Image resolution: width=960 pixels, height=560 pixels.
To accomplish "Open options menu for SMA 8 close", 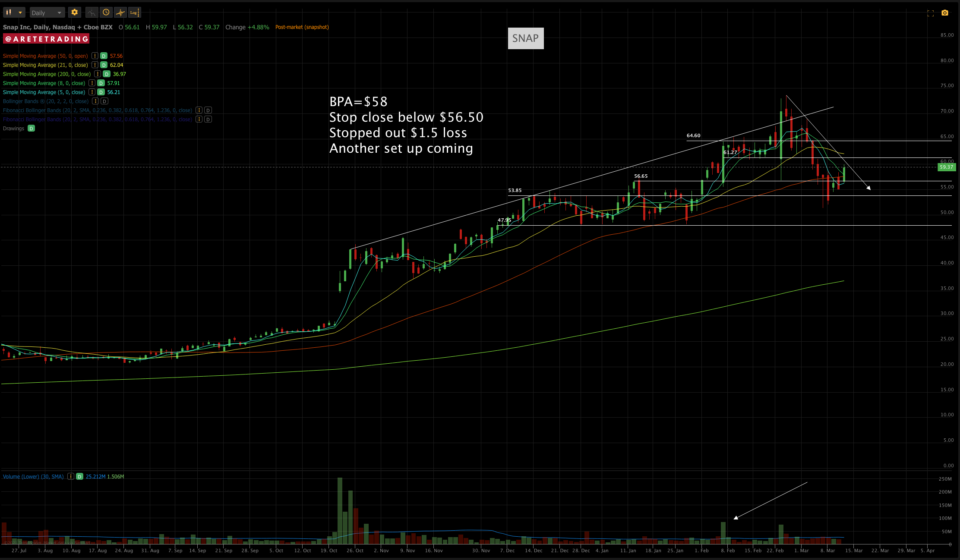I will [x=92, y=83].
